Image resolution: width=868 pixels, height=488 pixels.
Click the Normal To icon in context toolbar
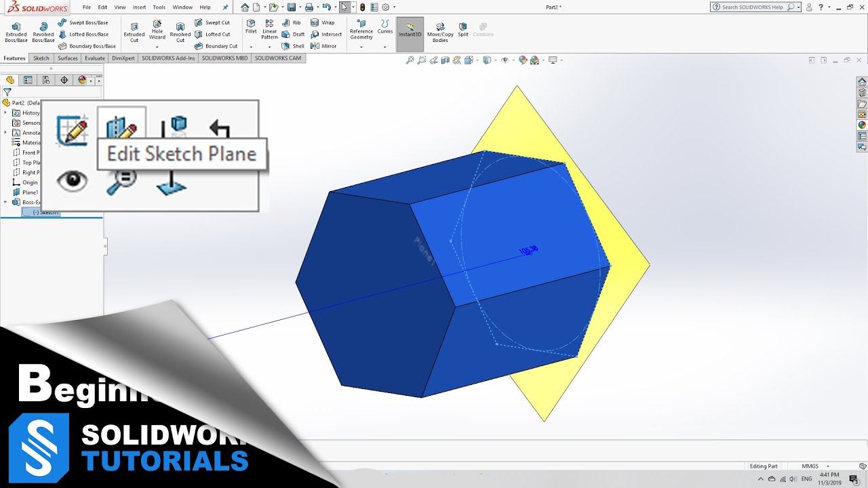pyautogui.click(x=172, y=182)
